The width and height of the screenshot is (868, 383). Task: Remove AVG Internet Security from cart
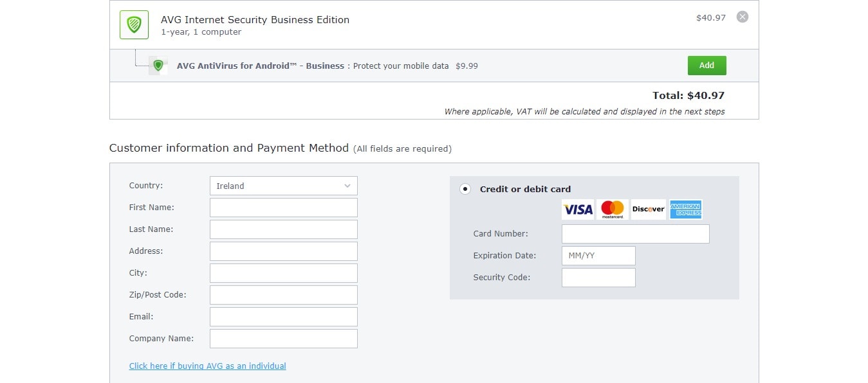point(742,17)
